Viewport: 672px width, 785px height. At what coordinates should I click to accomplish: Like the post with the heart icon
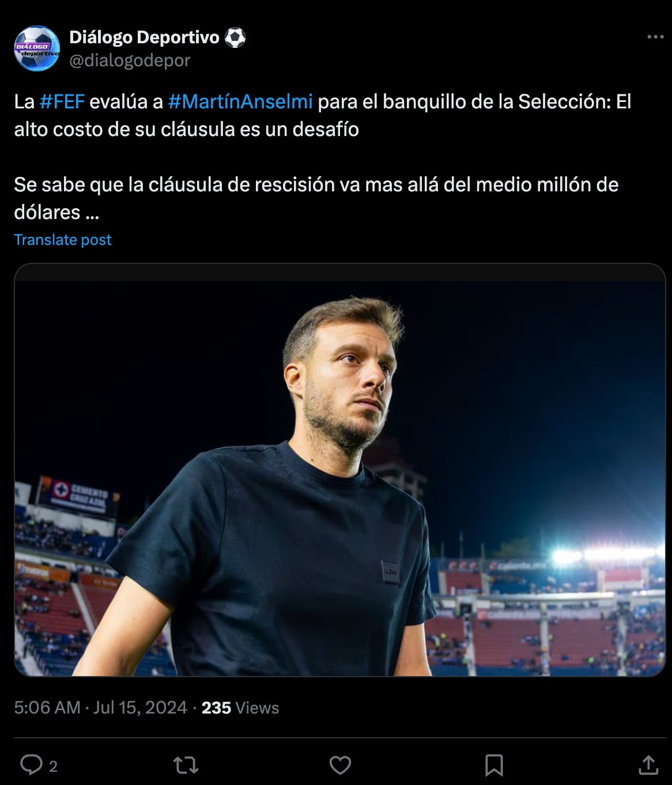(340, 765)
